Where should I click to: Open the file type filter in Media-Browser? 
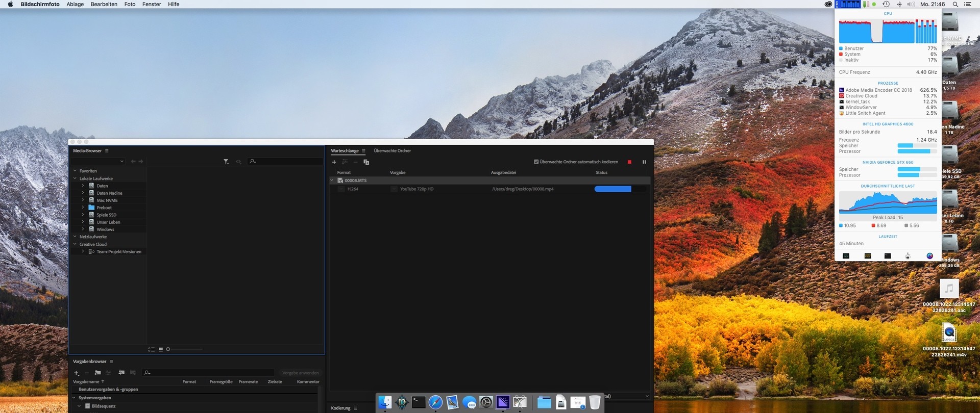pos(226,162)
